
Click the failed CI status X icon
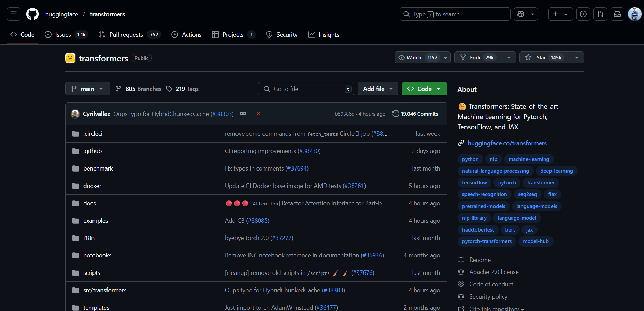tap(258, 114)
